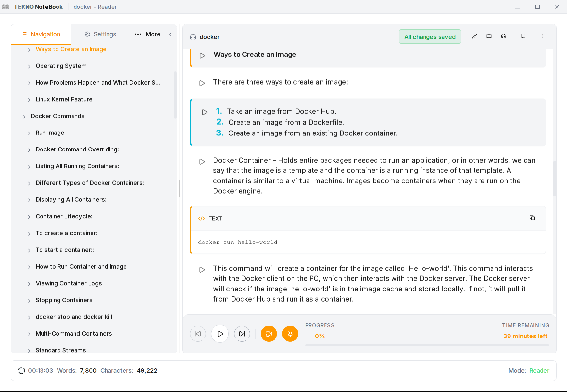Click the reading progress bar
The height and width of the screenshot is (392, 567).
[427, 345]
